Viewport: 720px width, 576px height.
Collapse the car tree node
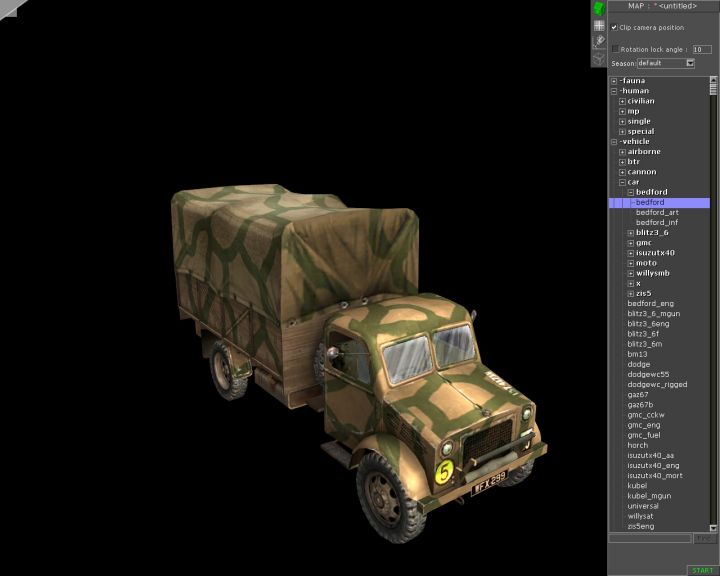click(x=622, y=182)
